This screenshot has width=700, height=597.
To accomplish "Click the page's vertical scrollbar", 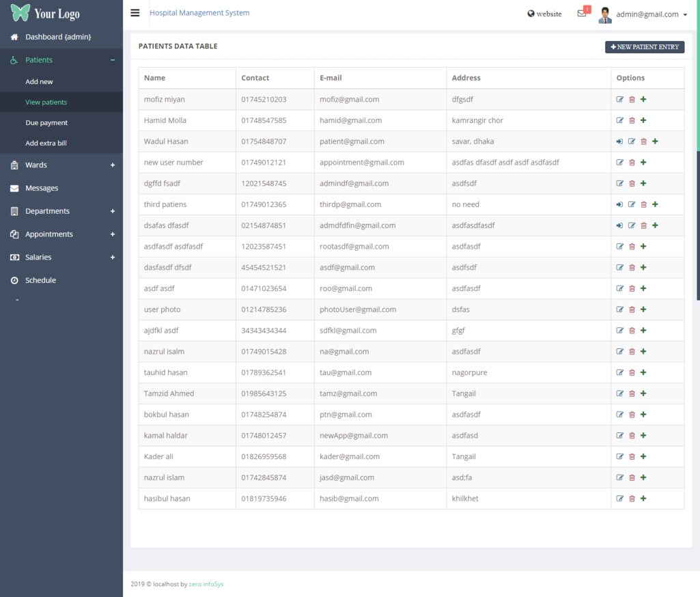I will (x=697, y=225).
